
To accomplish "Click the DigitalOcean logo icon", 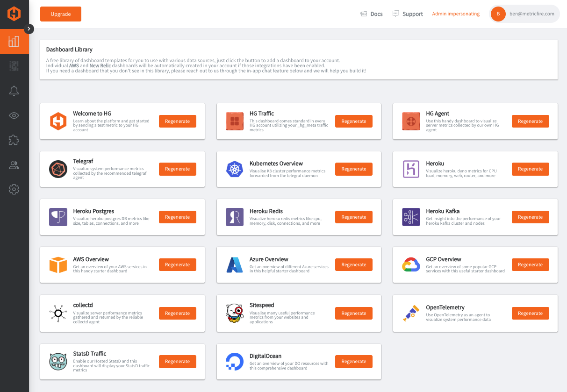I will click(235, 362).
